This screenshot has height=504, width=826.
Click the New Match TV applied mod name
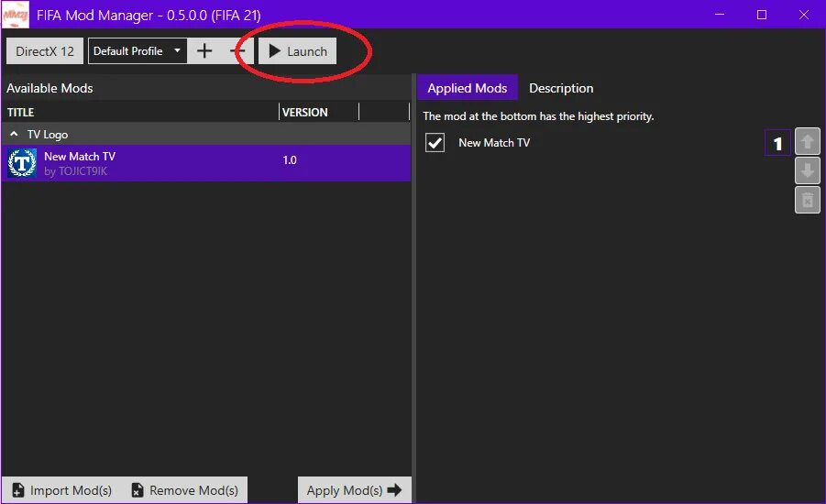[494, 143]
